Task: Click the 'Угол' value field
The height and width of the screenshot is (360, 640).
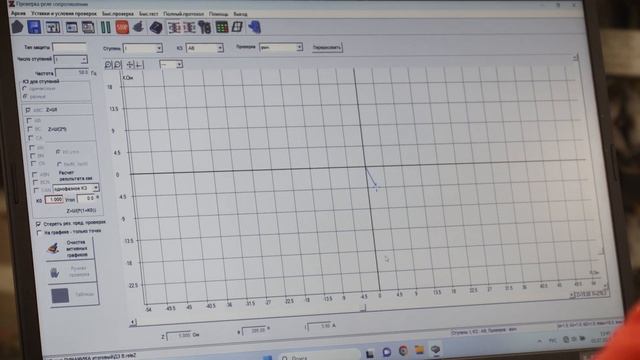Action: 87,198
